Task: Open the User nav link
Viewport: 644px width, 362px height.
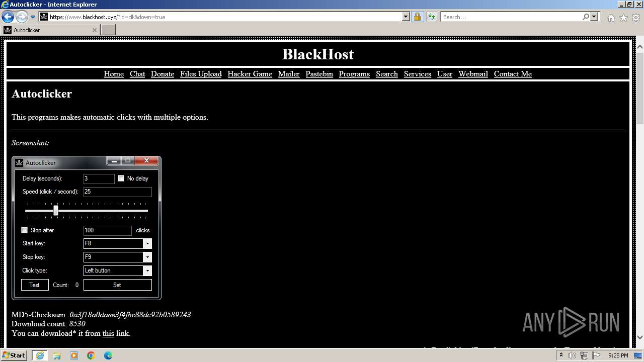Action: (x=445, y=74)
